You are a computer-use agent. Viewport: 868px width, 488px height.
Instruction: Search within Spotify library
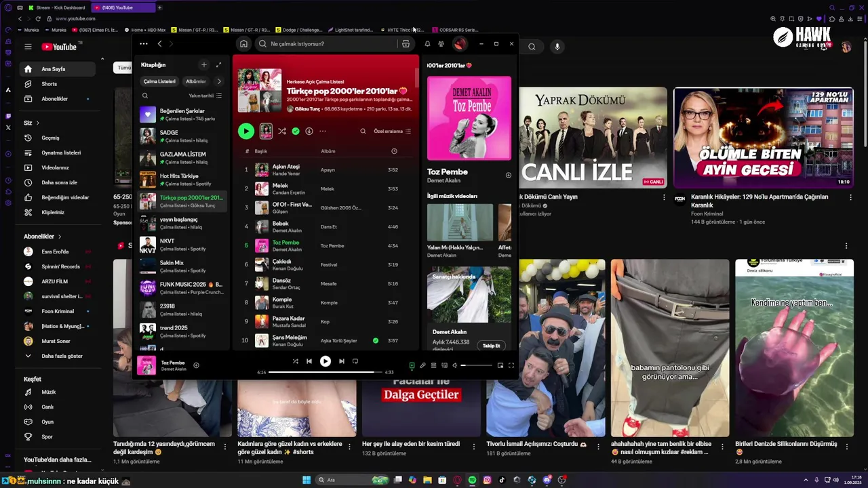pos(145,96)
